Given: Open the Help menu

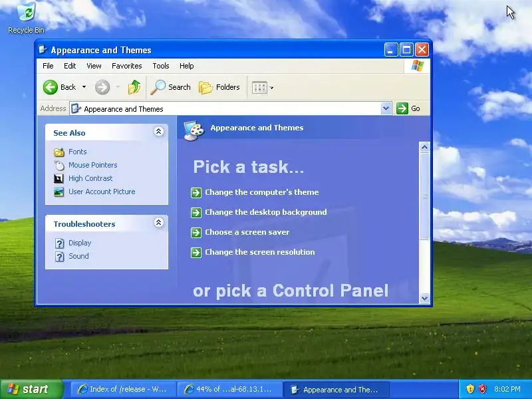Looking at the screenshot, I should point(187,66).
